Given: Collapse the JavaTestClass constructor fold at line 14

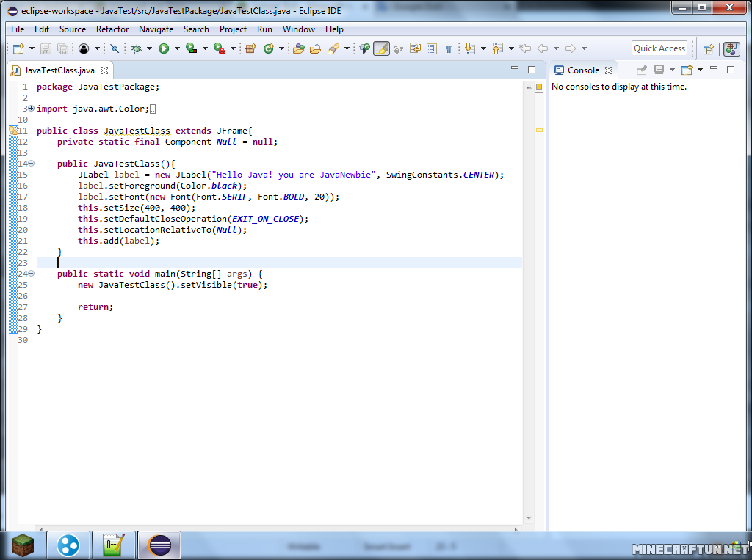Looking at the screenshot, I should [31, 164].
